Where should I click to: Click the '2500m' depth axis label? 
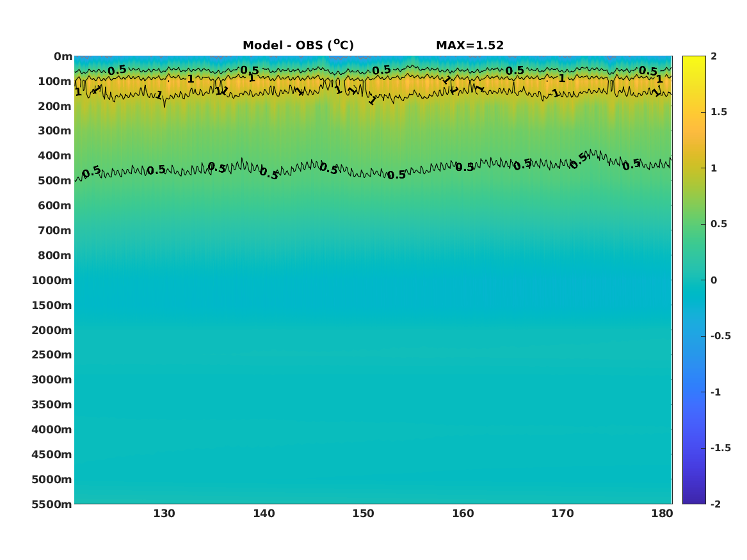coord(52,355)
